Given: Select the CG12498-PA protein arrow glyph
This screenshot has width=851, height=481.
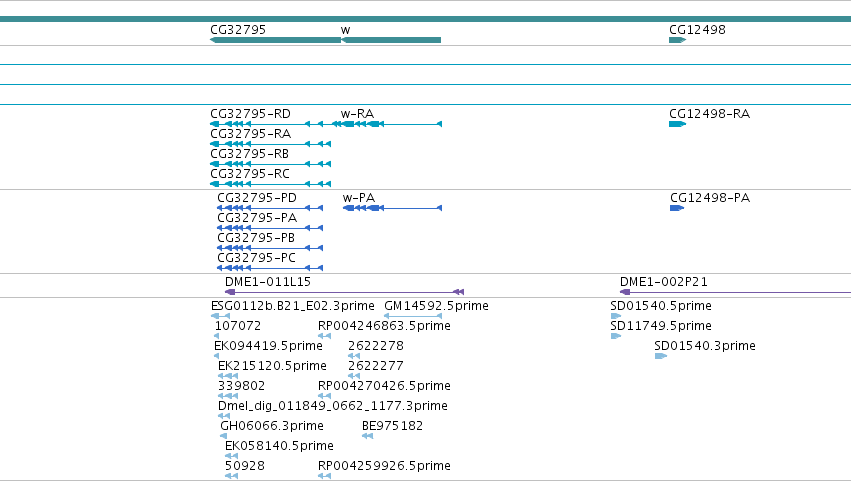Looking at the screenshot, I should (x=677, y=208).
